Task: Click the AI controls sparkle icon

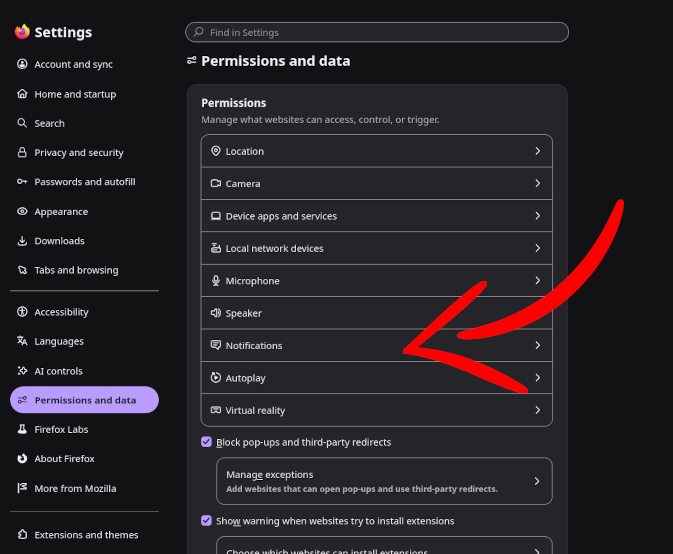Action: tap(22, 371)
